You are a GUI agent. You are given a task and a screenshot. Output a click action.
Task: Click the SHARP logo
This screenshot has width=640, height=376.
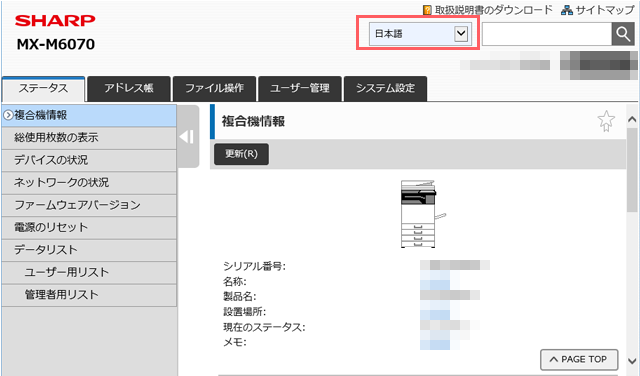click(x=55, y=20)
